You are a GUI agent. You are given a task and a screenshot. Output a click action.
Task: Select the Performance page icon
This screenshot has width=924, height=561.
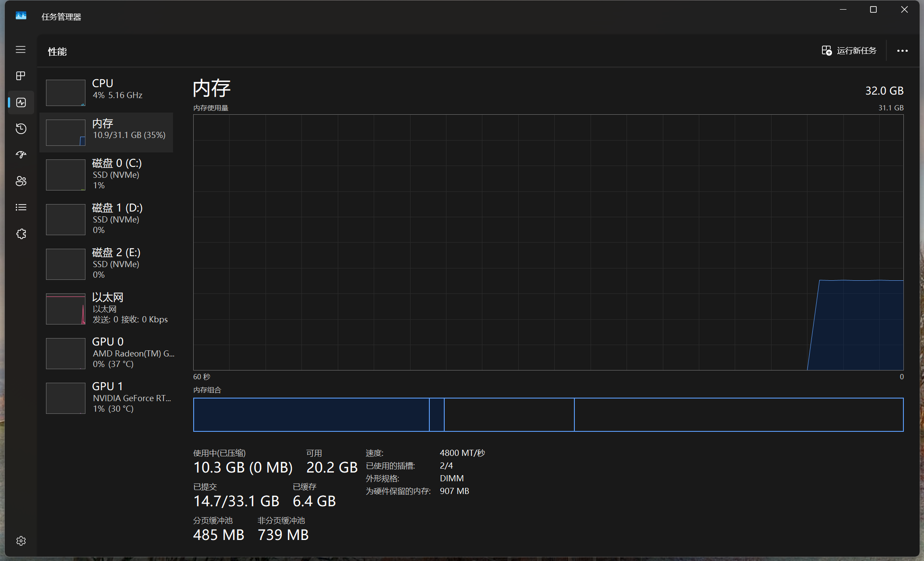click(21, 102)
